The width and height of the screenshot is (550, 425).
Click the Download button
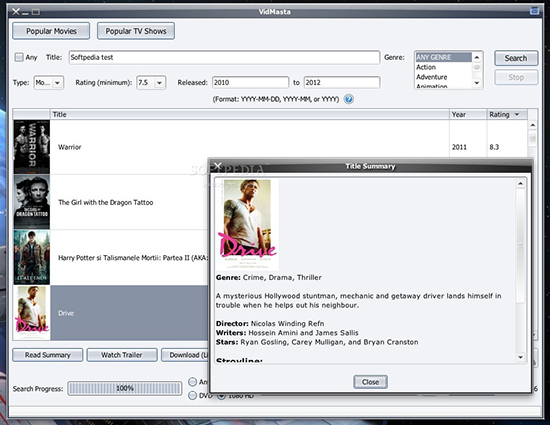[185, 355]
